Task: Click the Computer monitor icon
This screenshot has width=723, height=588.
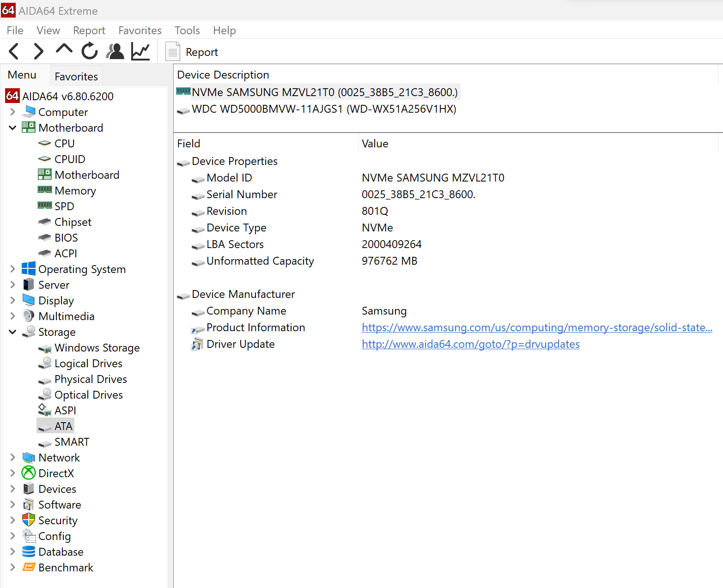Action: 29,112
